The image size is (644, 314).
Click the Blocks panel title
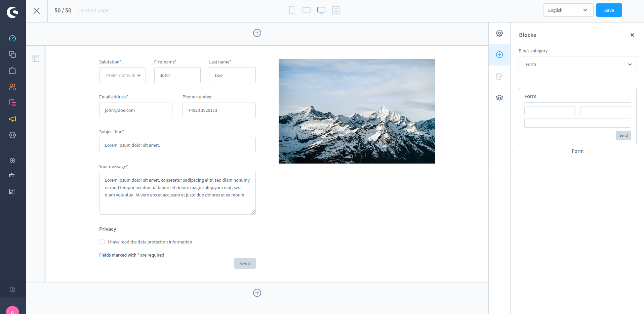[527, 35]
